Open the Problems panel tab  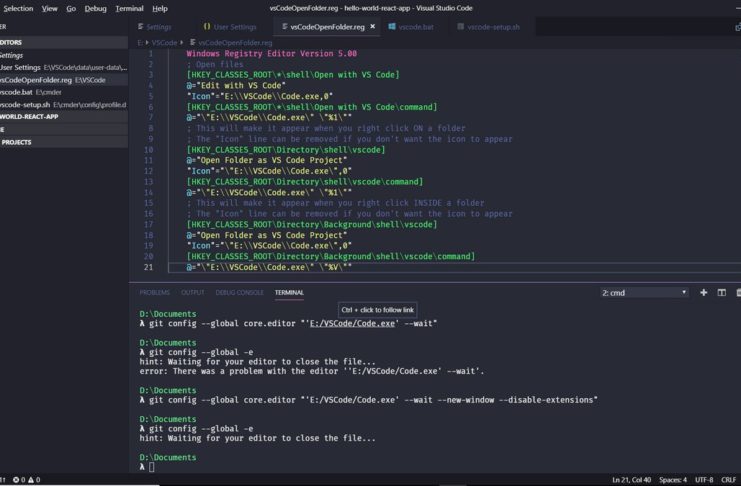pos(155,293)
